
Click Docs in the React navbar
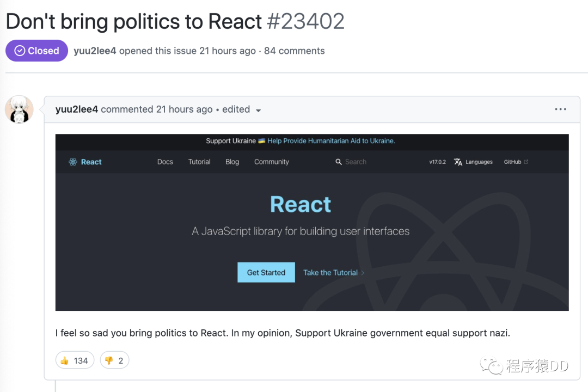click(165, 162)
